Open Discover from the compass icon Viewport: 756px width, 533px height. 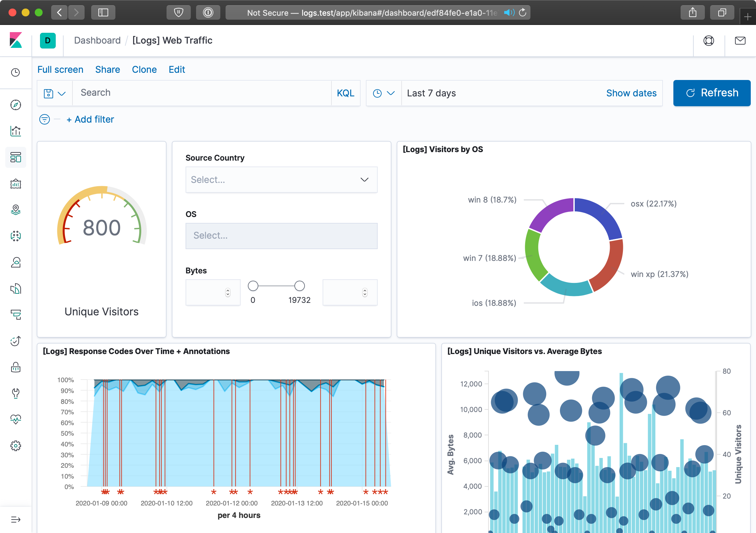click(x=15, y=105)
